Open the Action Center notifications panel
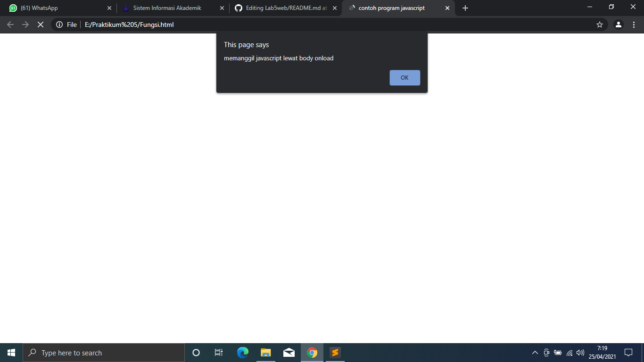The height and width of the screenshot is (362, 644). (629, 353)
